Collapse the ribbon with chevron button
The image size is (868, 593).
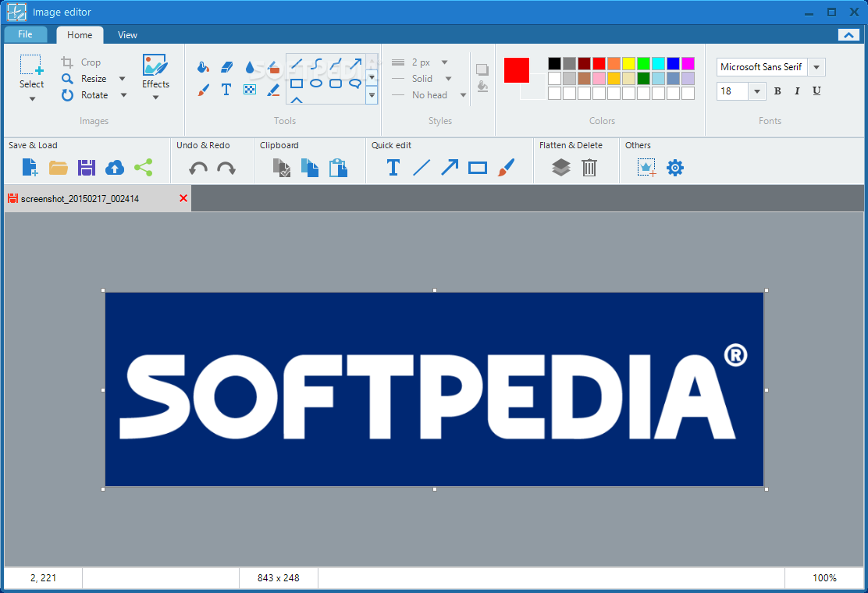click(x=848, y=35)
